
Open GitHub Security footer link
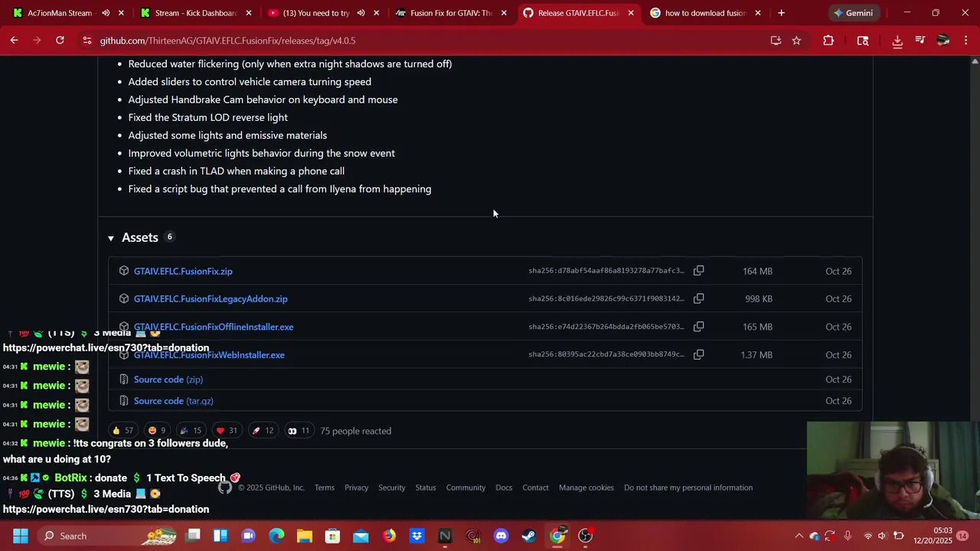coord(391,487)
